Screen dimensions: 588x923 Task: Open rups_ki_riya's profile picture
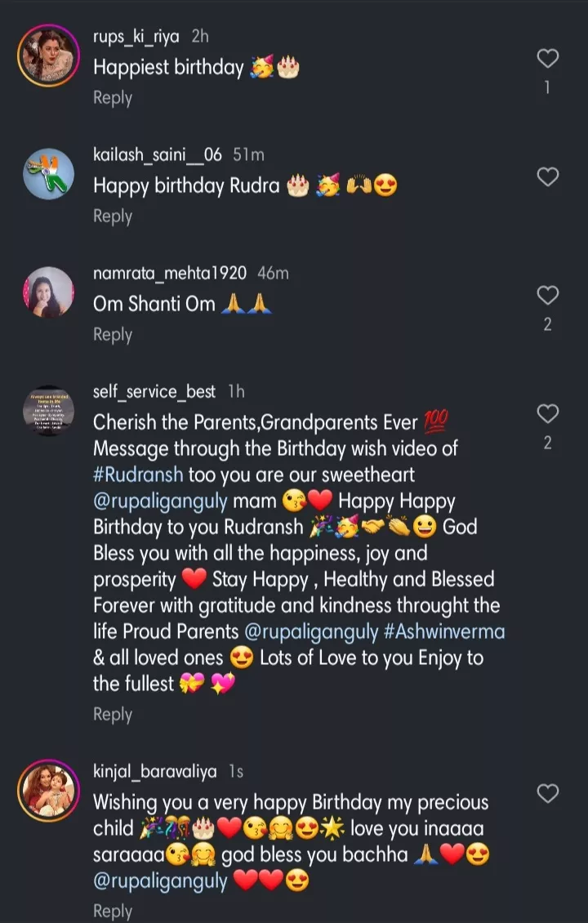tap(48, 56)
